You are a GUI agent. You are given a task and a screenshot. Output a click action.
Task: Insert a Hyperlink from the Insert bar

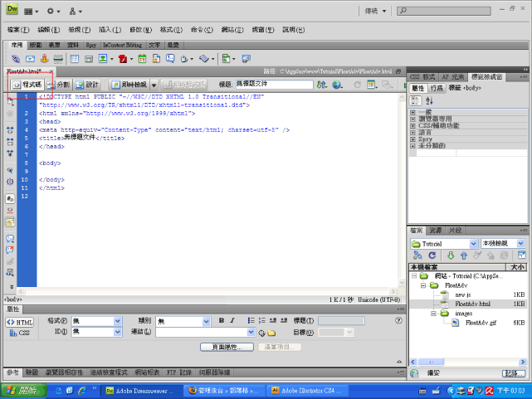[16, 59]
